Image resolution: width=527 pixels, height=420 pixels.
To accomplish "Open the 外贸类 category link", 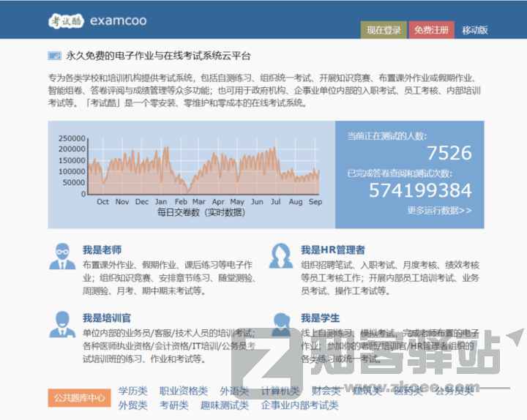I will (x=132, y=405).
